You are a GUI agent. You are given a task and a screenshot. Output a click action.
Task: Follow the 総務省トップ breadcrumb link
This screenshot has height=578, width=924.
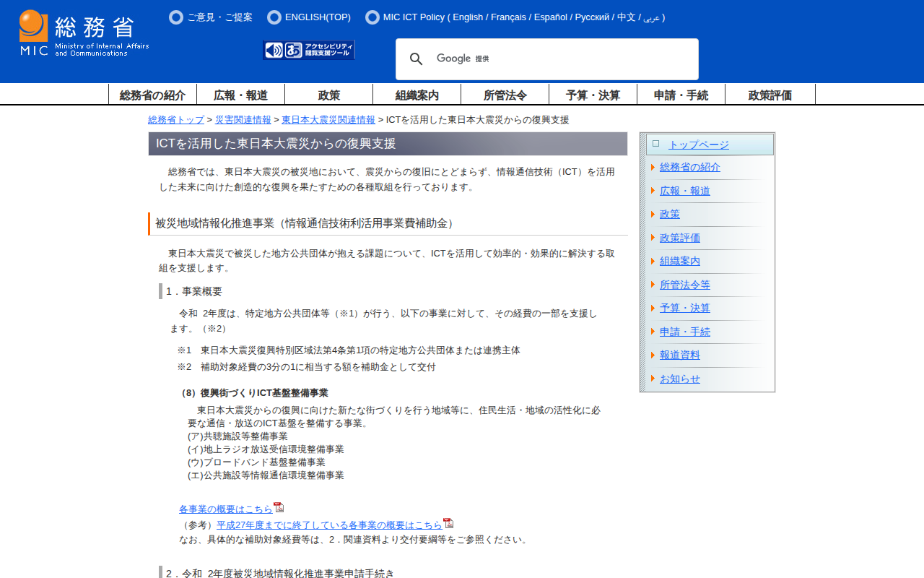coord(176,120)
